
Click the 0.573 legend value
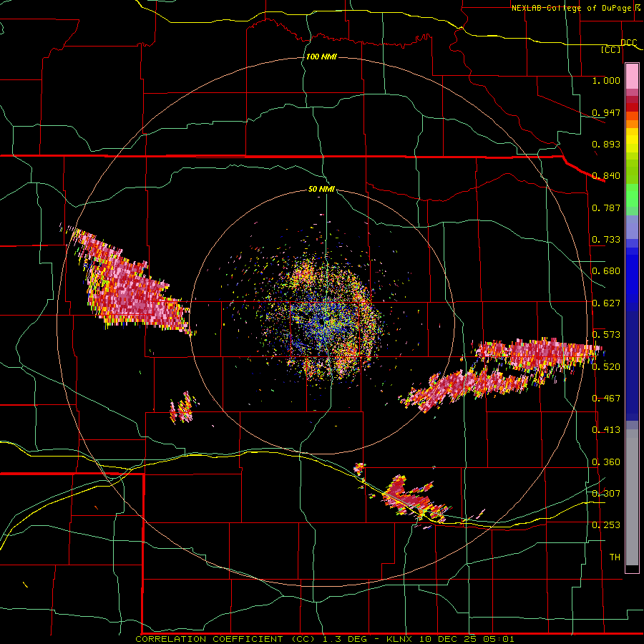click(x=606, y=335)
